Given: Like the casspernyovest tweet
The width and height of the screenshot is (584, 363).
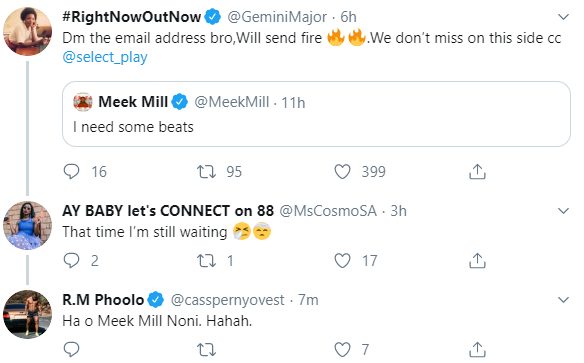Looking at the screenshot, I should [342, 350].
